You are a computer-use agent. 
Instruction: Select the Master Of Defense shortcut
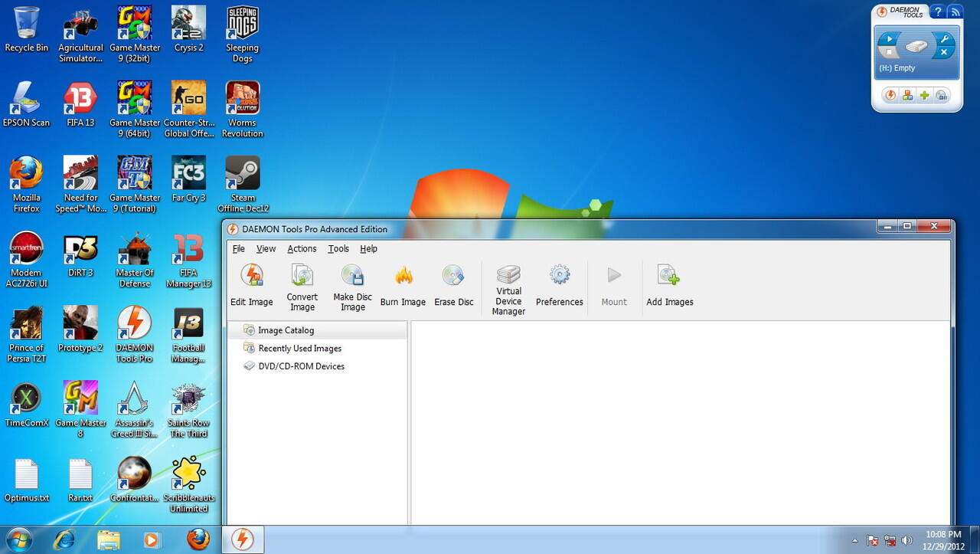click(135, 260)
